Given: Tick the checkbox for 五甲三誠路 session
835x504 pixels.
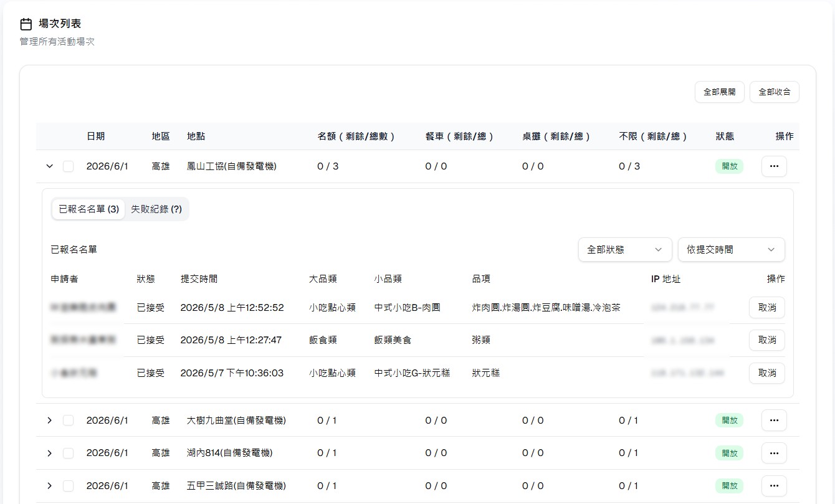Looking at the screenshot, I should point(69,485).
